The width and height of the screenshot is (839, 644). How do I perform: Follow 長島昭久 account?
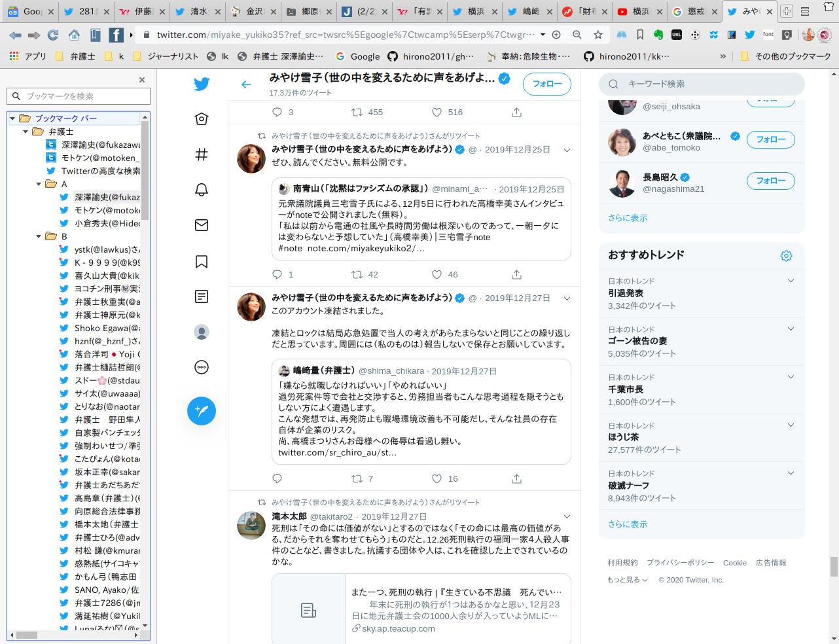tap(771, 181)
